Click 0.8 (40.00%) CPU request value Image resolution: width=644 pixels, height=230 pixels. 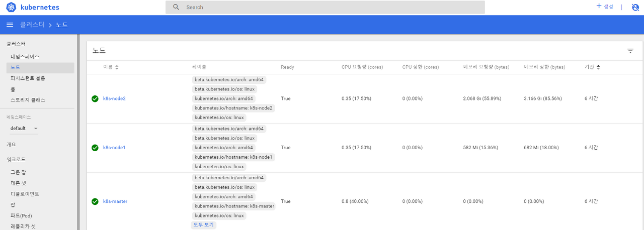pyautogui.click(x=355, y=201)
